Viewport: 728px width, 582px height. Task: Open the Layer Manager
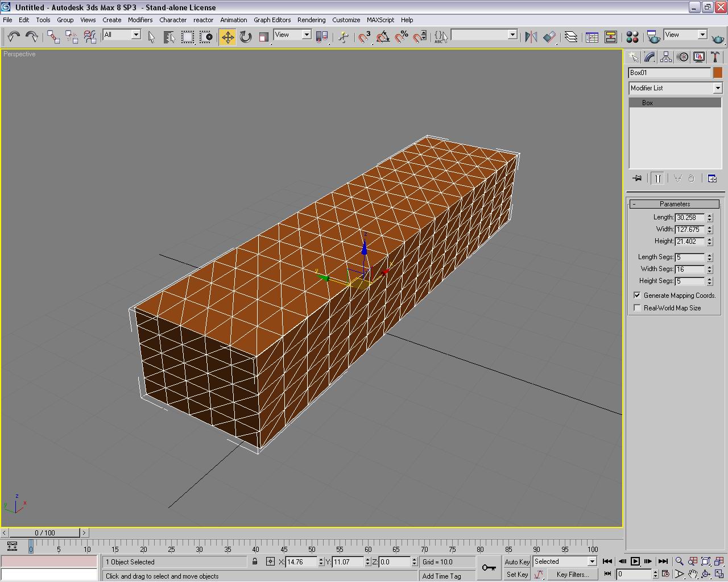[x=571, y=37]
